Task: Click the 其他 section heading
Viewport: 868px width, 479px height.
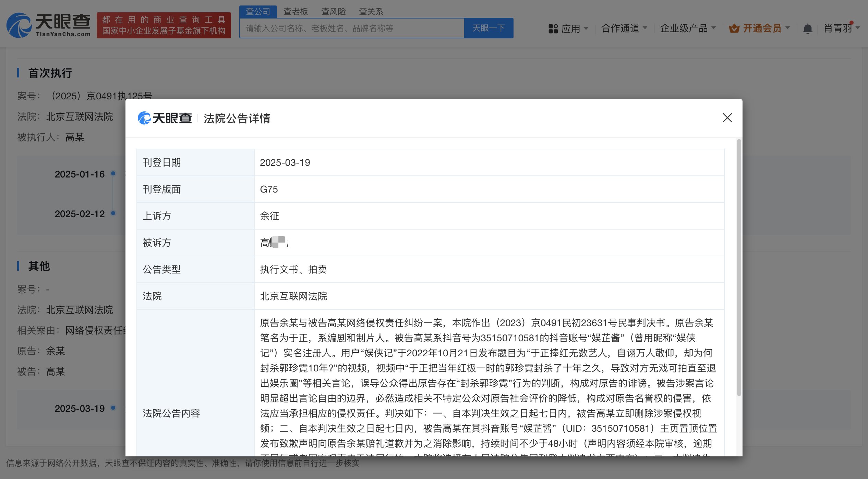Action: tap(39, 266)
